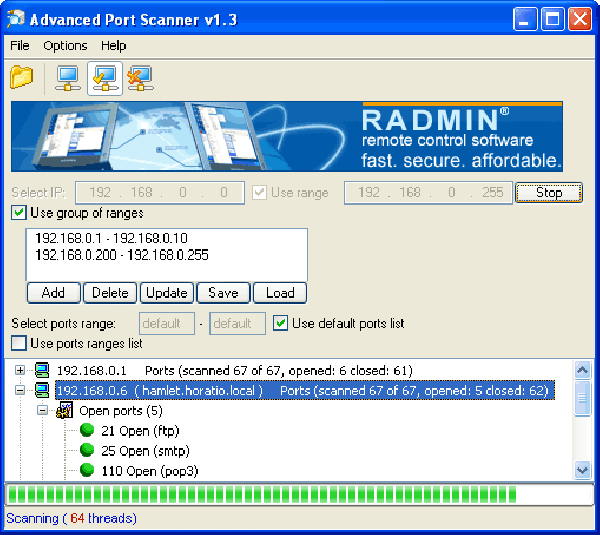600x535 pixels.
Task: Click the RADMIN remote control banner
Action: click(287, 136)
